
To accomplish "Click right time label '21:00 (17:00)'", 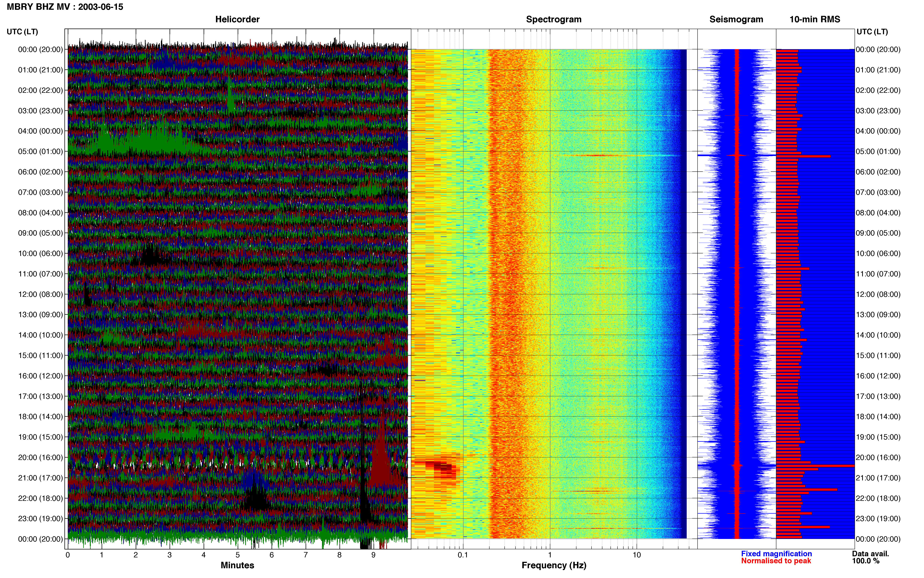I will tap(878, 478).
